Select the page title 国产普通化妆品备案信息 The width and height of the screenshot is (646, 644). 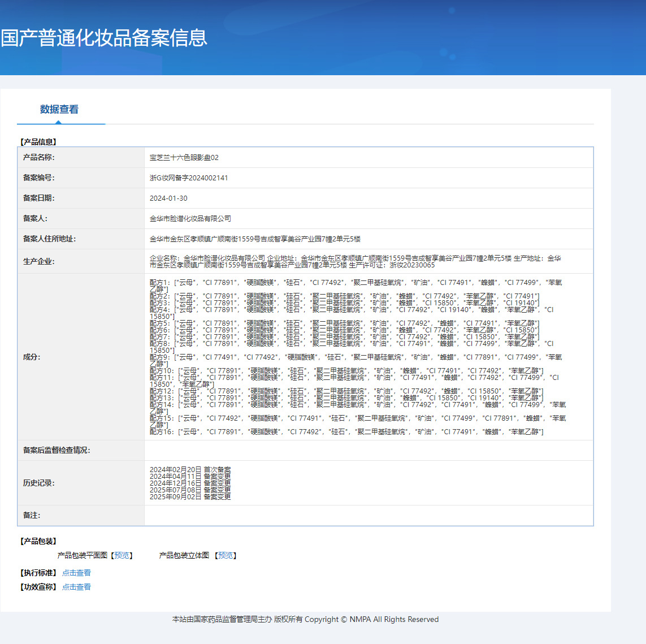pos(104,38)
